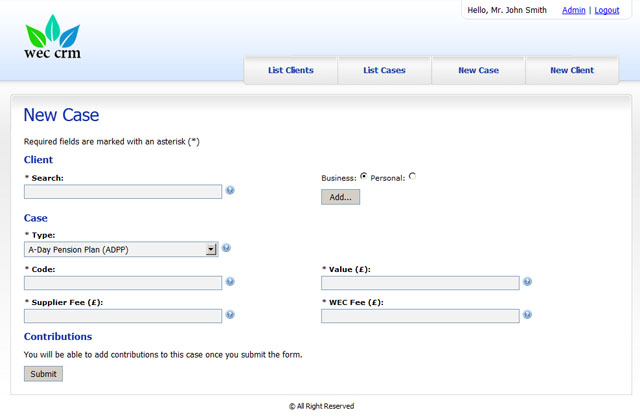Click help icon beside Value field
This screenshot has width=640, height=419.
click(x=527, y=282)
